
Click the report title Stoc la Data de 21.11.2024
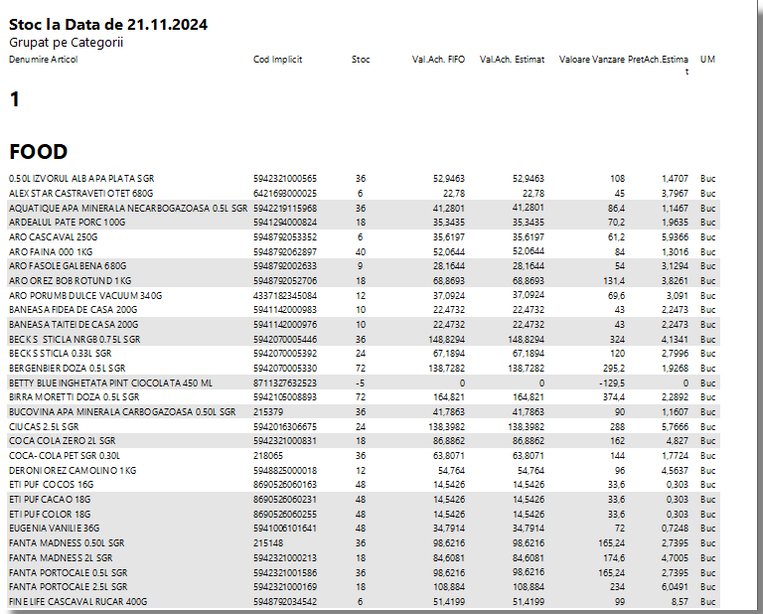[x=108, y=25]
